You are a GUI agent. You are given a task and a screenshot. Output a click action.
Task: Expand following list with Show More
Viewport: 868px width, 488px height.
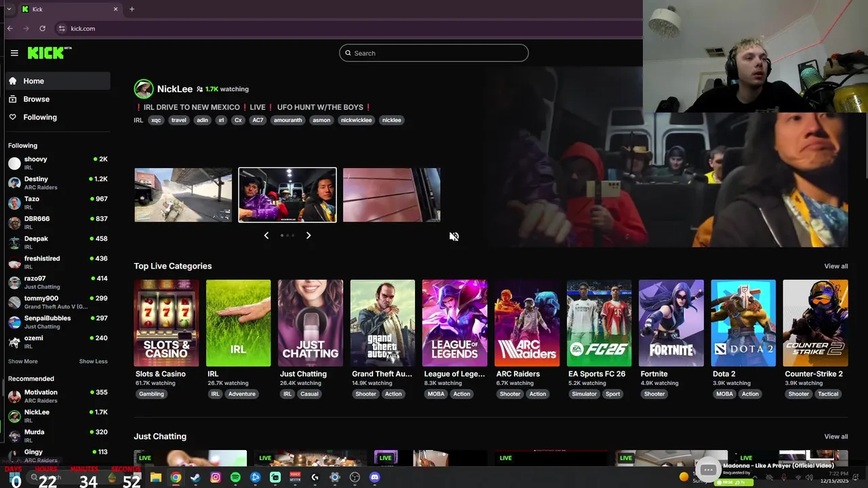[23, 361]
